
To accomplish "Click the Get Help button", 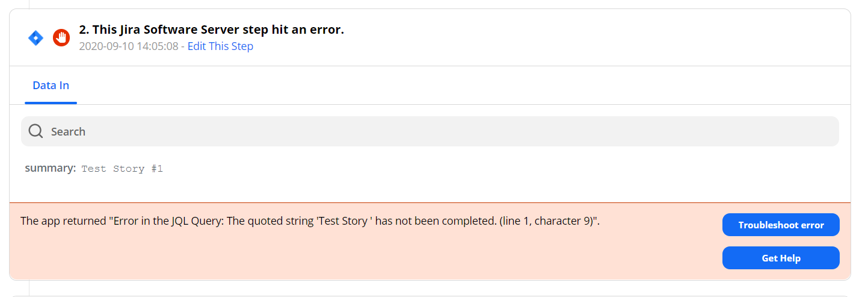I will click(x=780, y=258).
